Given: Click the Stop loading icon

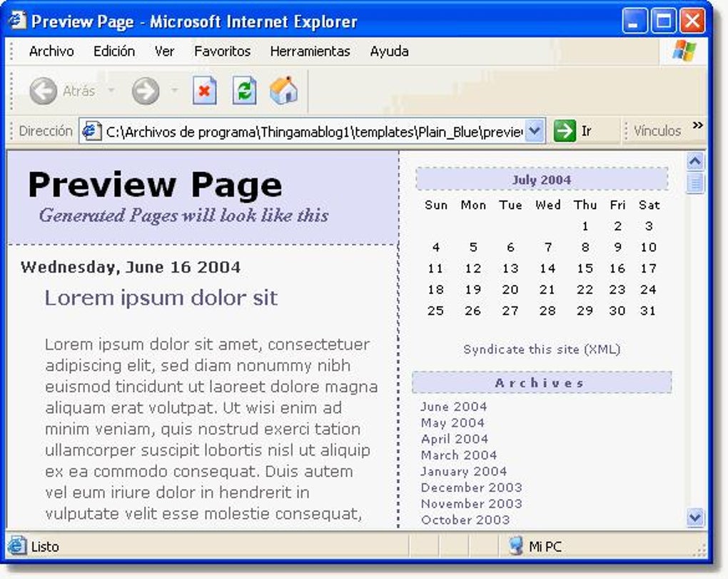Looking at the screenshot, I should [204, 91].
